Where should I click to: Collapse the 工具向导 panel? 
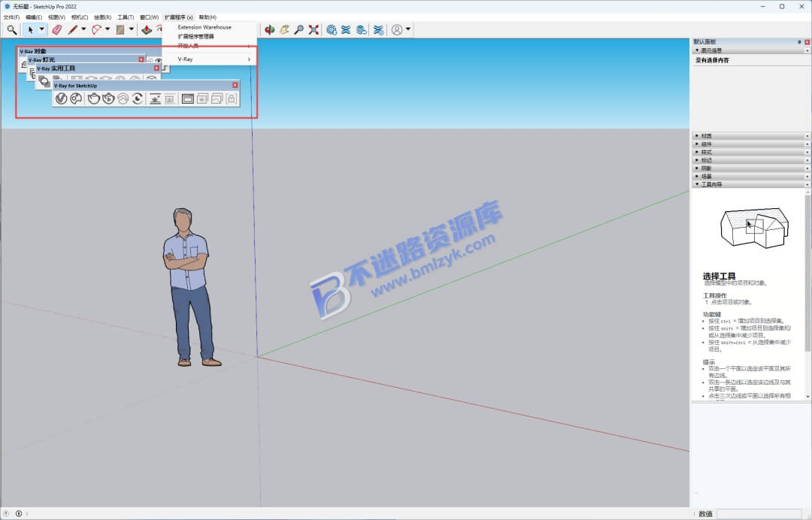[750, 184]
